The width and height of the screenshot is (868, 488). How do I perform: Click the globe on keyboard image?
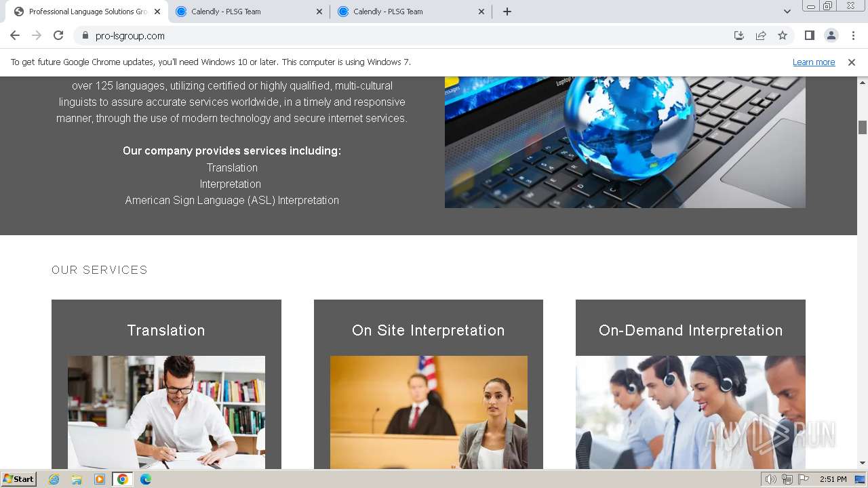pyautogui.click(x=625, y=142)
